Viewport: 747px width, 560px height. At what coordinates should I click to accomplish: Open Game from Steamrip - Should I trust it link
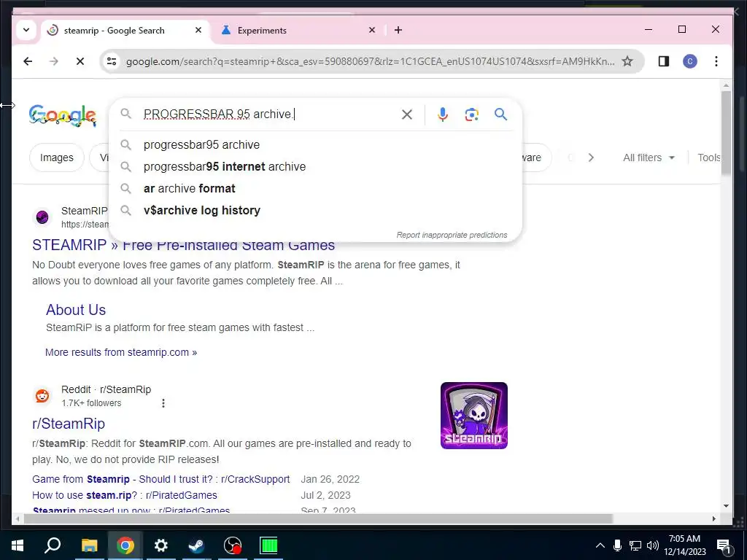pyautogui.click(x=161, y=480)
